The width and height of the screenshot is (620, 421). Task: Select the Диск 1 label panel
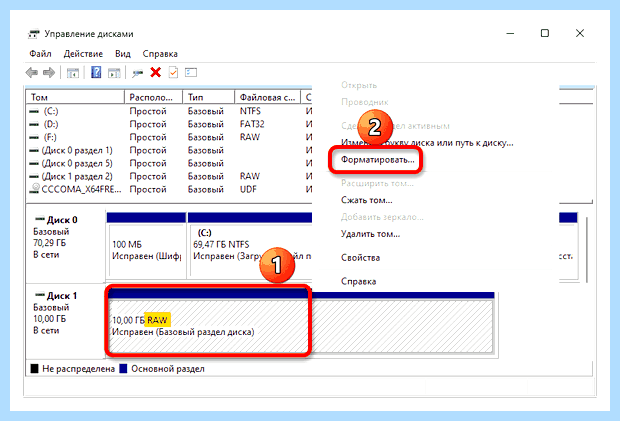65,320
